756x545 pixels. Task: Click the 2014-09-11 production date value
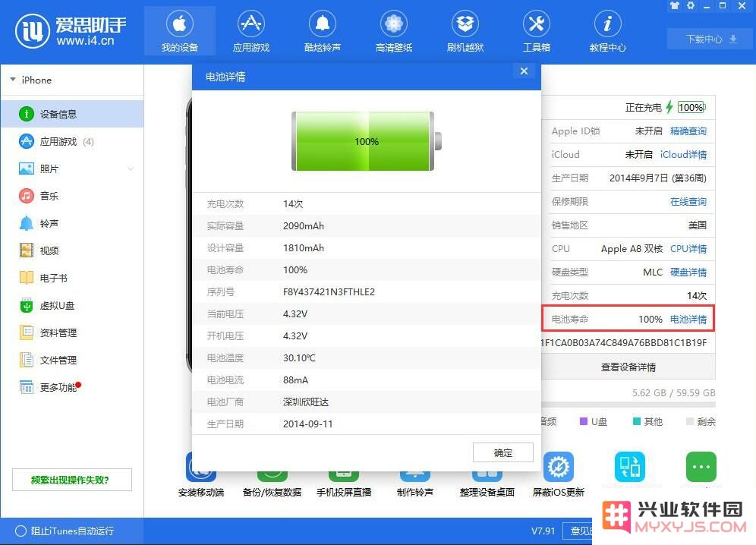(x=307, y=424)
